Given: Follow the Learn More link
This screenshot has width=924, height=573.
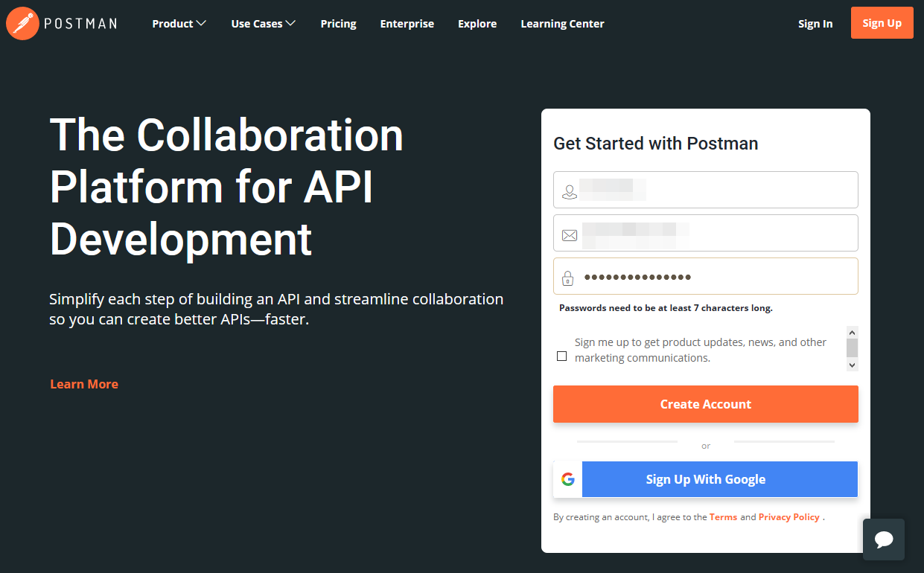Looking at the screenshot, I should [84, 384].
